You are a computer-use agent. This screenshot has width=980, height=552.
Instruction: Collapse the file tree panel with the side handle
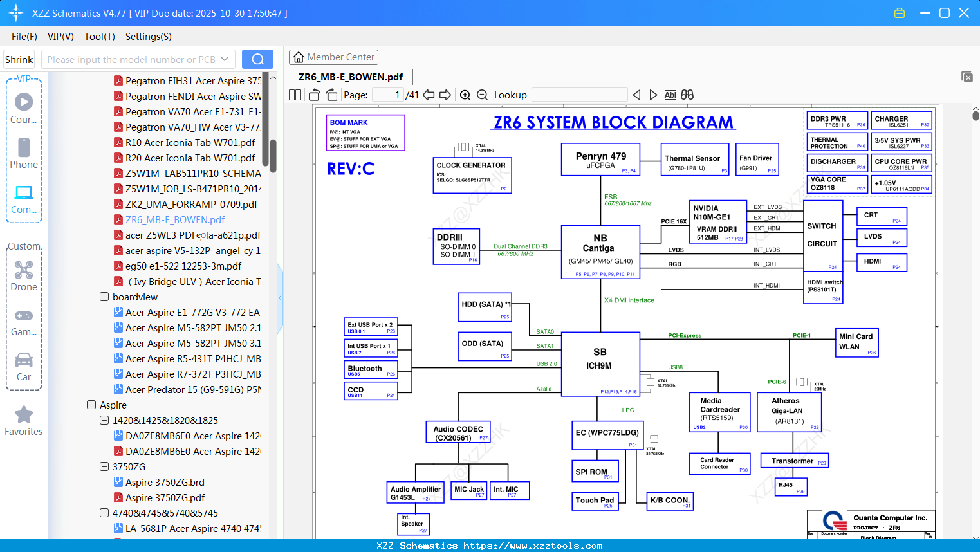[280, 297]
